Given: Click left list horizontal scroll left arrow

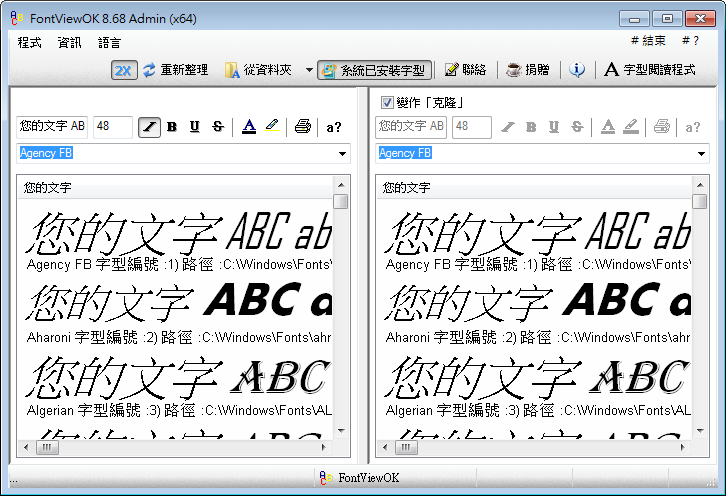Looking at the screenshot, I should pos(25,447).
